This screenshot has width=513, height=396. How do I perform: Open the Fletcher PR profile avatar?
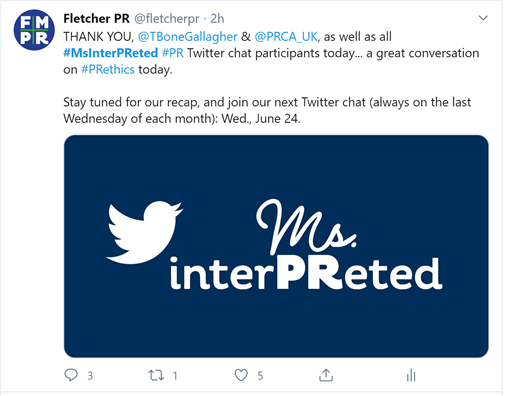[x=34, y=30]
